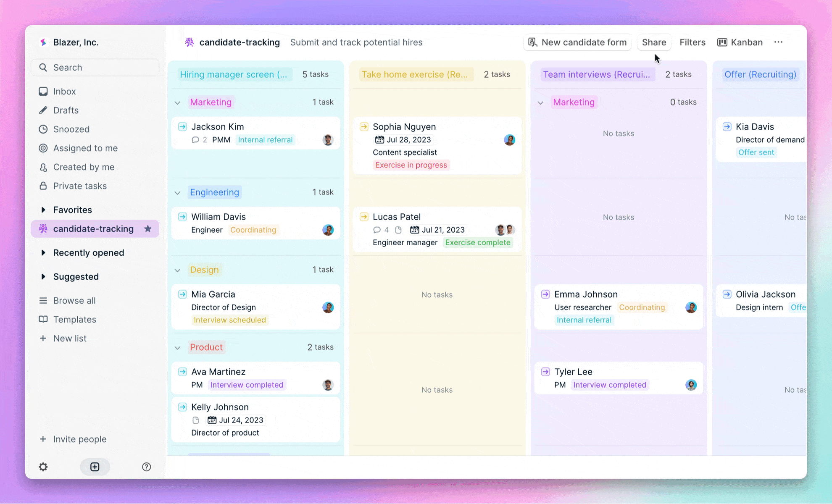Click the starred favorite icon on candidate-tracking

(147, 228)
